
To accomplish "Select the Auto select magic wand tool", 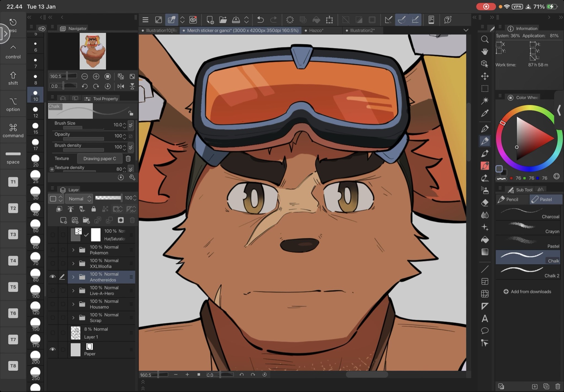I will 485,101.
